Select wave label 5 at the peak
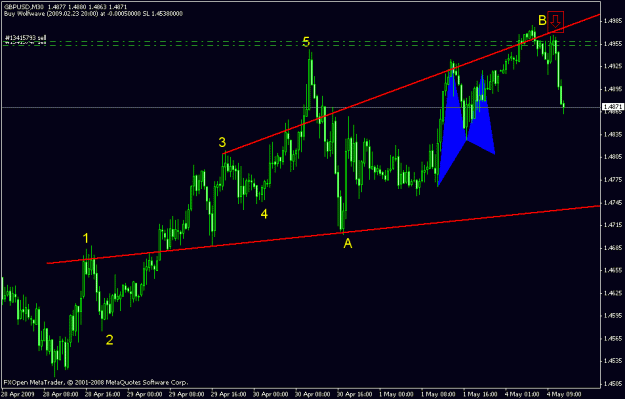 coord(306,41)
